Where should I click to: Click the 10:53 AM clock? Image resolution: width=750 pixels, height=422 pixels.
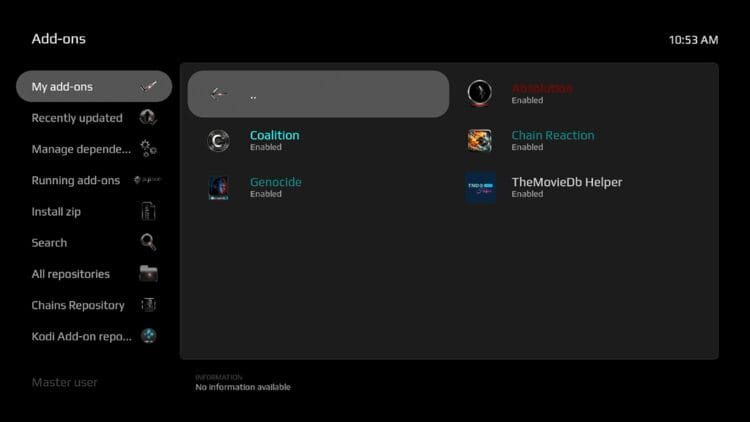pos(693,40)
